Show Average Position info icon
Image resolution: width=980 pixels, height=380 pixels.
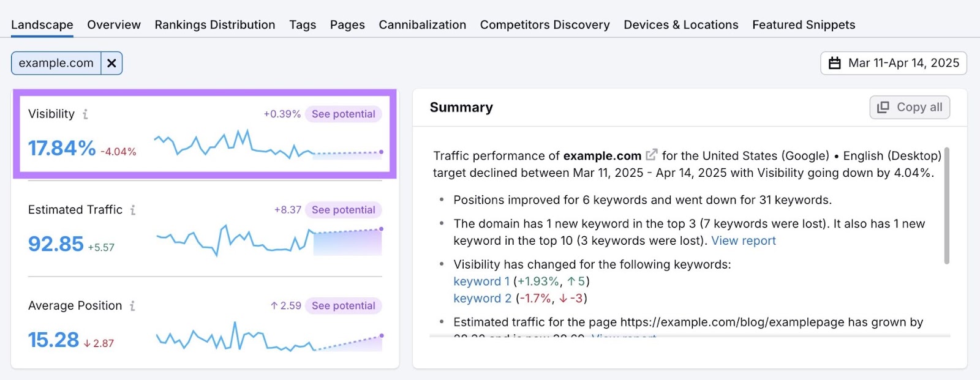[x=132, y=306]
